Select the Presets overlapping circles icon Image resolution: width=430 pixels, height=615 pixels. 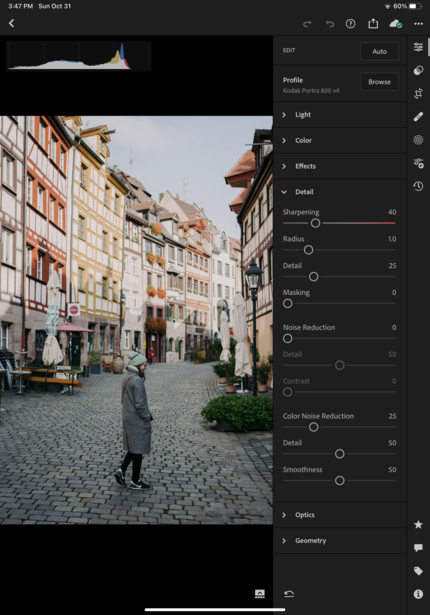click(x=418, y=70)
